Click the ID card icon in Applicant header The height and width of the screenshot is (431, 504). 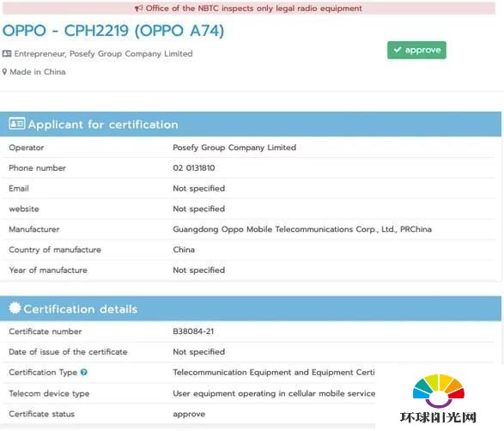coord(16,124)
